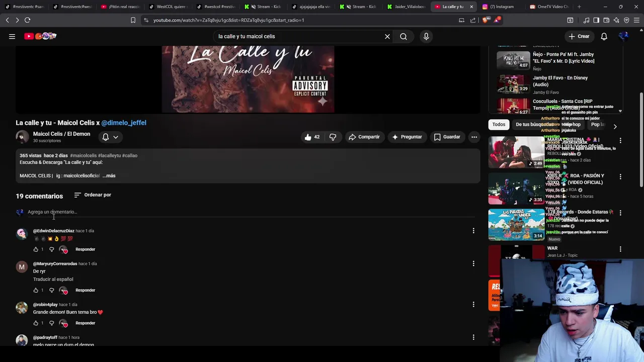The width and height of the screenshot is (644, 362).
Task: Open Los Piratas del Under thumbnail
Action: tap(516, 224)
